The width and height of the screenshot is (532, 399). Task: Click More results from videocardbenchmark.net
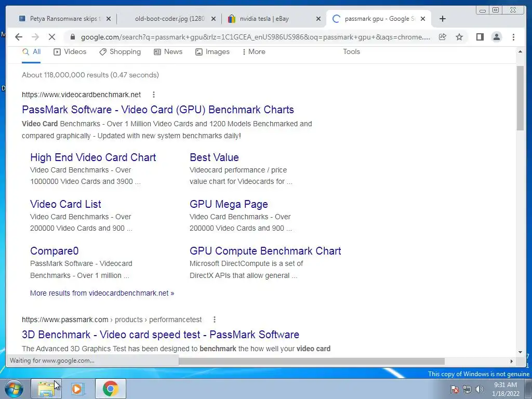[x=102, y=293]
